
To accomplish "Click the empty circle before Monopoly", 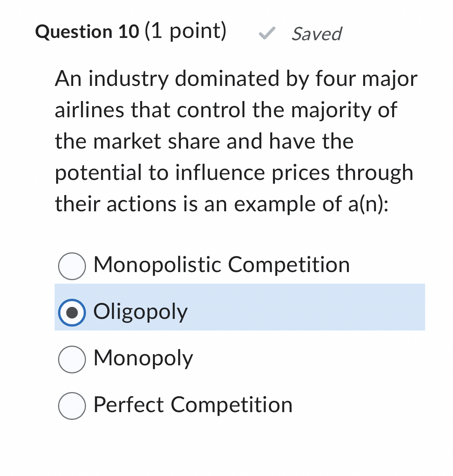I will tap(72, 359).
